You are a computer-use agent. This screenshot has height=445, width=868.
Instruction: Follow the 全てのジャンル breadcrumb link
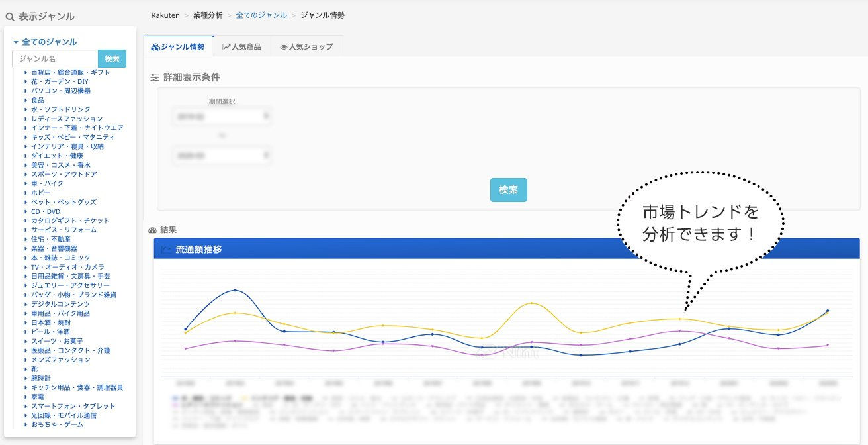pos(263,15)
